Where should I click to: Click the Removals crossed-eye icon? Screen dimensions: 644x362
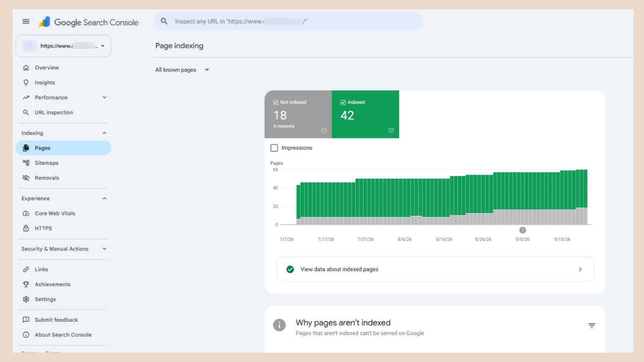(x=26, y=178)
